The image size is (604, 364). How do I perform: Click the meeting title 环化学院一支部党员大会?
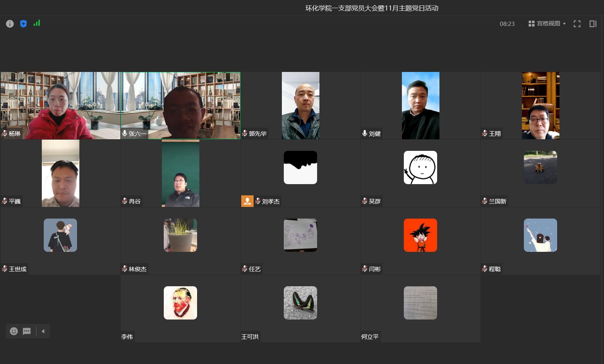[372, 8]
